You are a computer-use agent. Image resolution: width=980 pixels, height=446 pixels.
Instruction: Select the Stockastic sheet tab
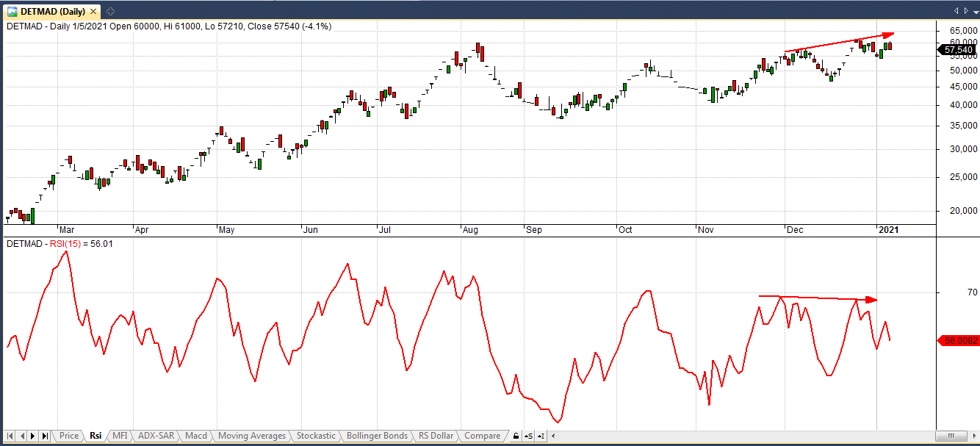(x=316, y=436)
